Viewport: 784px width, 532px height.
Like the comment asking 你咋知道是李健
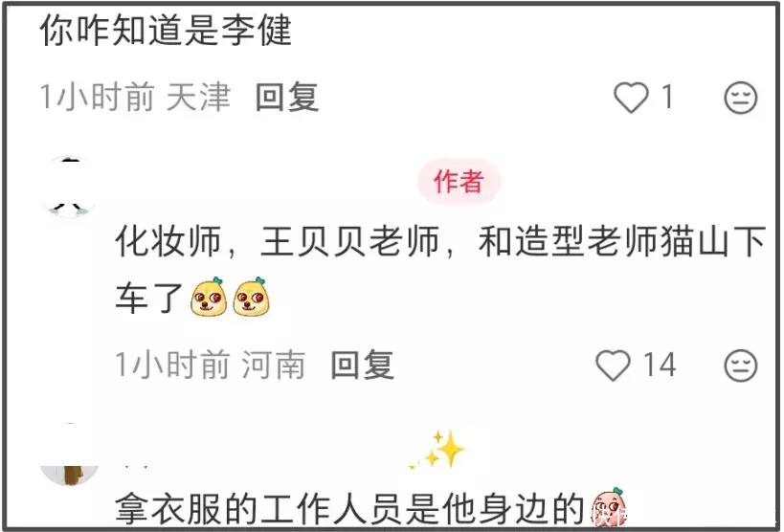[631, 97]
